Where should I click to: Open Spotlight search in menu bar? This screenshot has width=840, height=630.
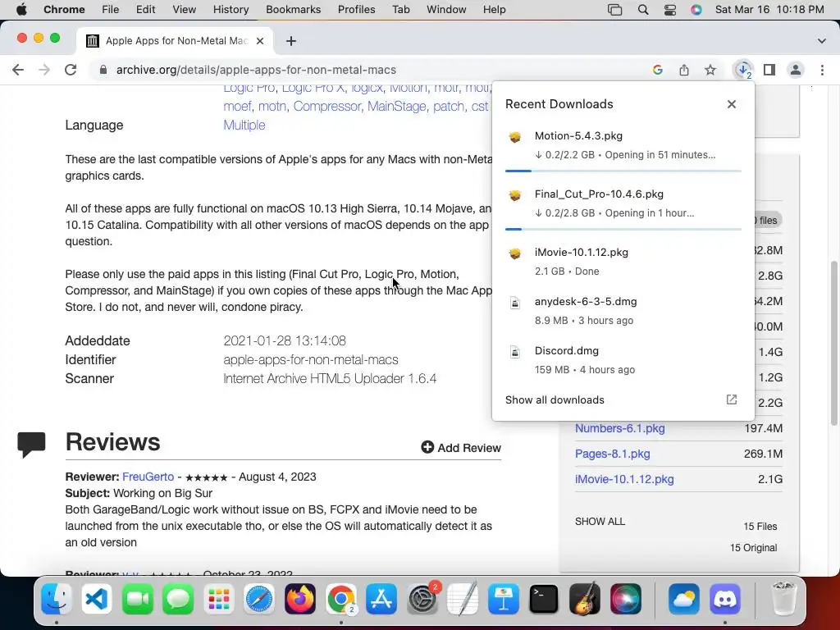(643, 10)
